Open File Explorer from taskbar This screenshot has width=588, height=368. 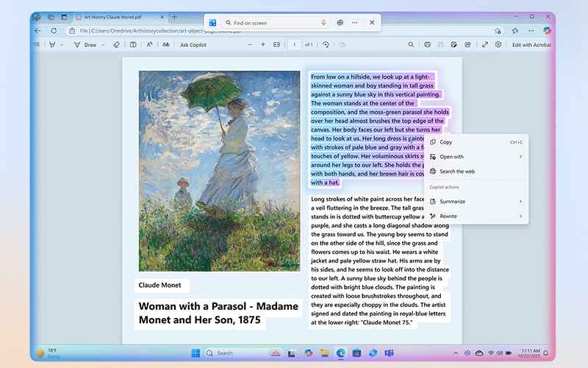coord(324,353)
